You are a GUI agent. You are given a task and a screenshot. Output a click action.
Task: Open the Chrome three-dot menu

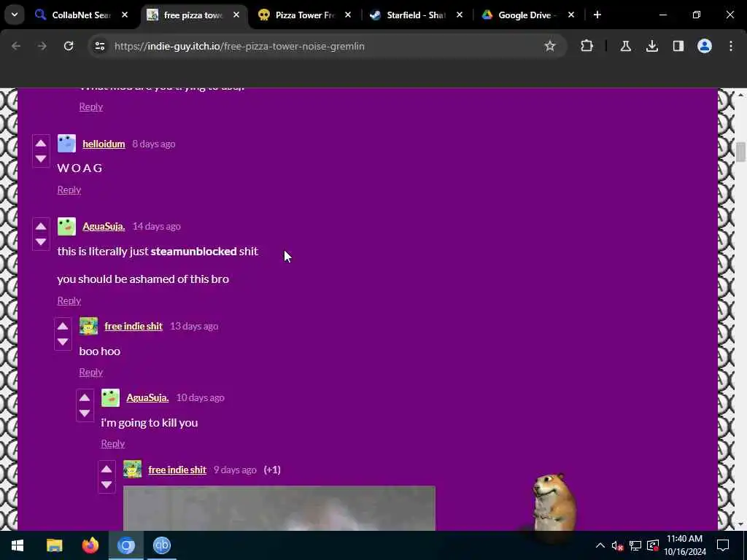pyautogui.click(x=731, y=46)
